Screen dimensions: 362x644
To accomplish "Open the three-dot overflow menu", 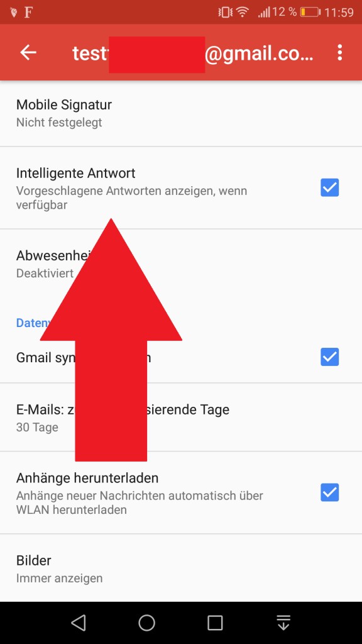I will coord(339,53).
